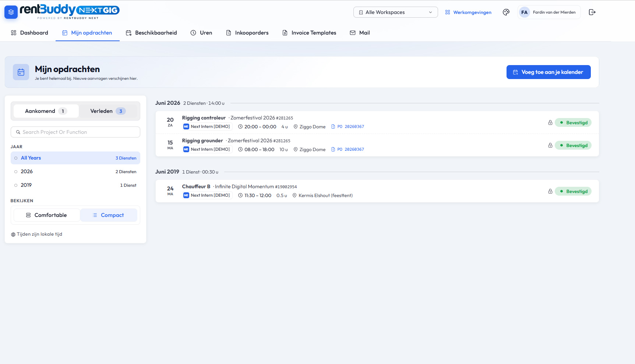The image size is (635, 364).
Task: Select the 2026 year filter
Action: tap(75, 171)
